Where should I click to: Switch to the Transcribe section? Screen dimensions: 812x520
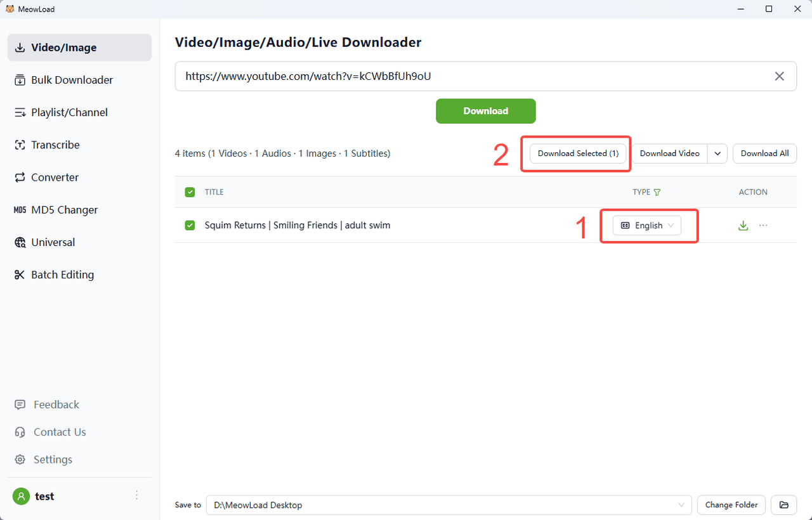point(55,145)
